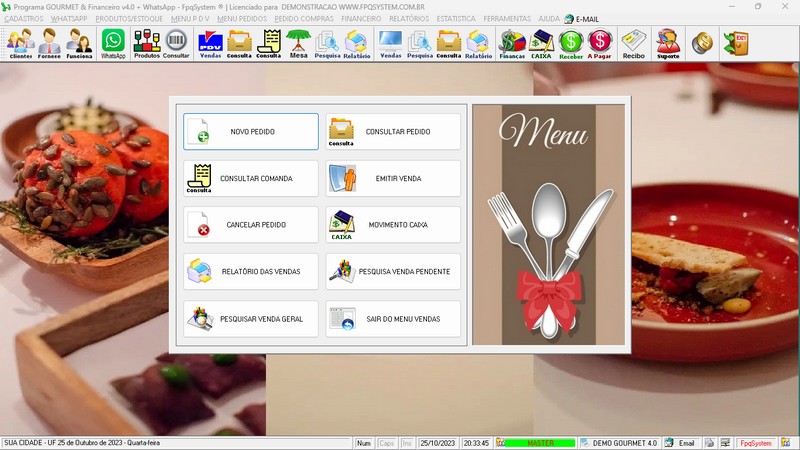Click the PESQUISAR VENDA GERAL button
Image resolution: width=800 pixels, height=450 pixels.
tap(251, 319)
